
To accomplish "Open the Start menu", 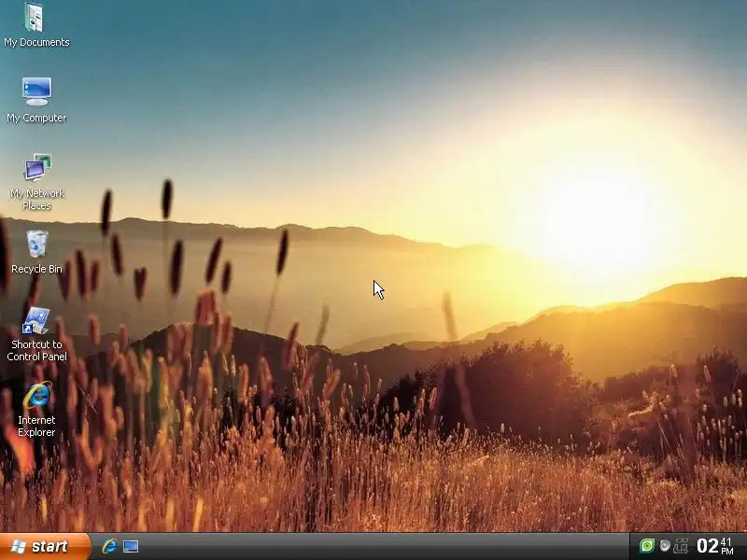I will coord(45,546).
